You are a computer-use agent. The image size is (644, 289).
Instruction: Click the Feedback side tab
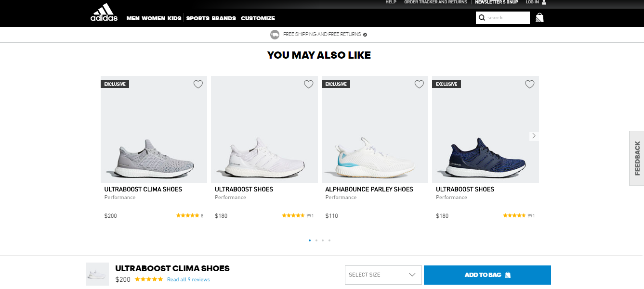tap(637, 158)
